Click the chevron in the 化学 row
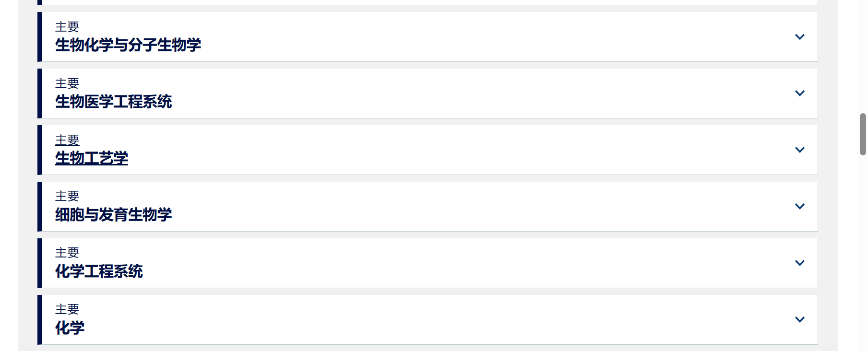 tap(799, 320)
